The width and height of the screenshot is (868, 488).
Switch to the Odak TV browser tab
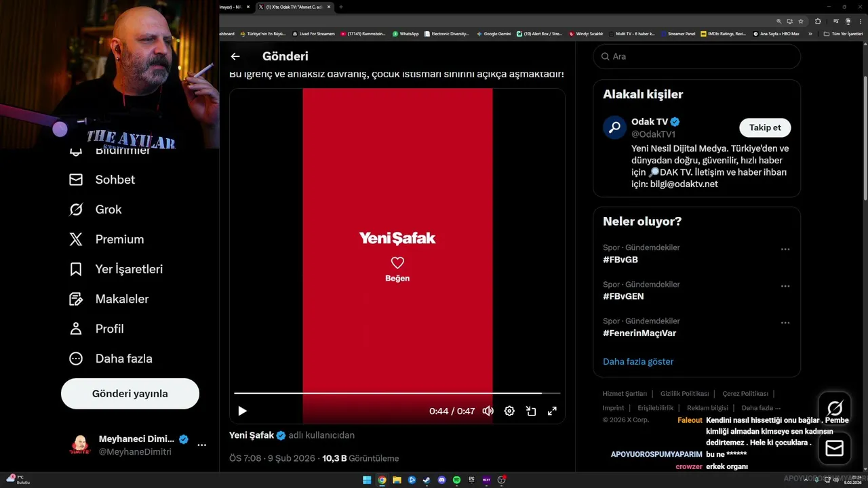coord(294,7)
